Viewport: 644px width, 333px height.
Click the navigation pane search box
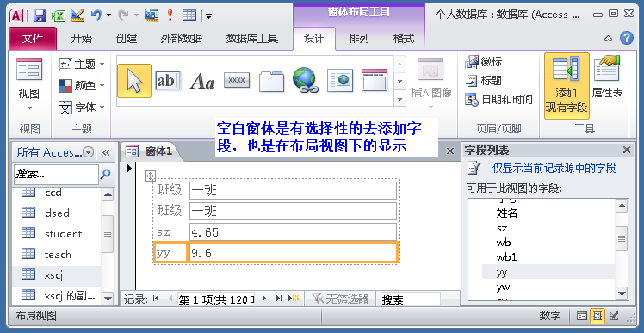pos(57,175)
